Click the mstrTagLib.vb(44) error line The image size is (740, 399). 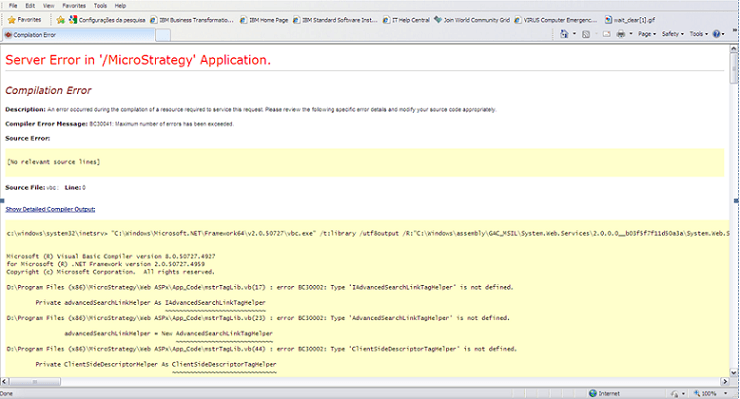(262, 349)
